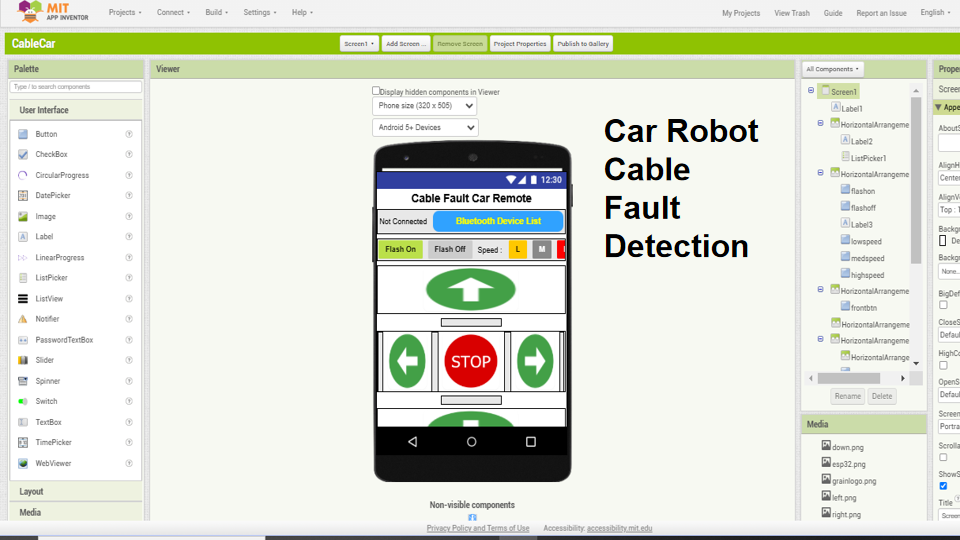Open Project Properties
This screenshot has width=960, height=540.
[x=520, y=43]
